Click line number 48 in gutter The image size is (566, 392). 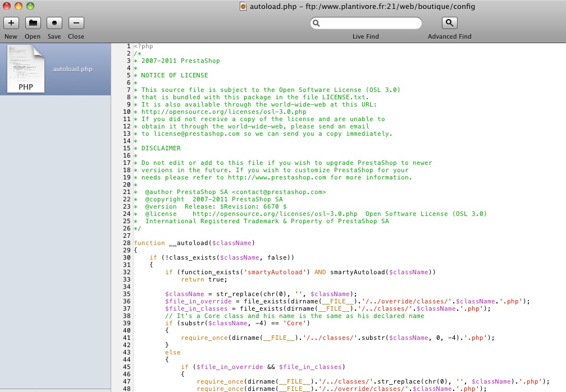pos(127,389)
